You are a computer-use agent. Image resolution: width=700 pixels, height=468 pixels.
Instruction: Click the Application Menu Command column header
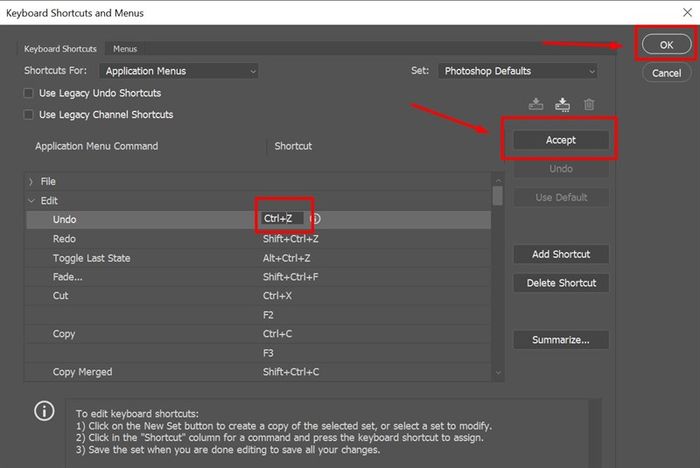point(96,146)
